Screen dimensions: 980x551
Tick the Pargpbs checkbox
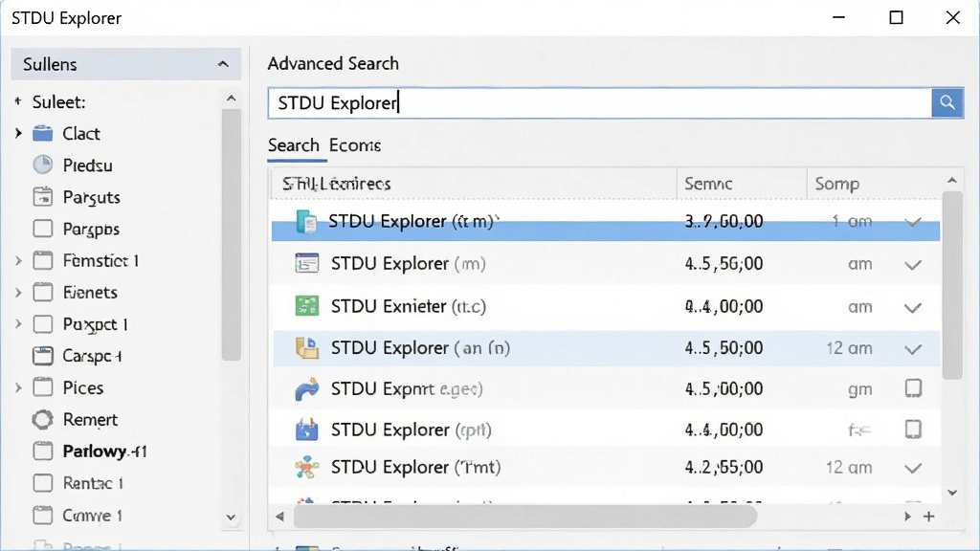[x=42, y=229]
